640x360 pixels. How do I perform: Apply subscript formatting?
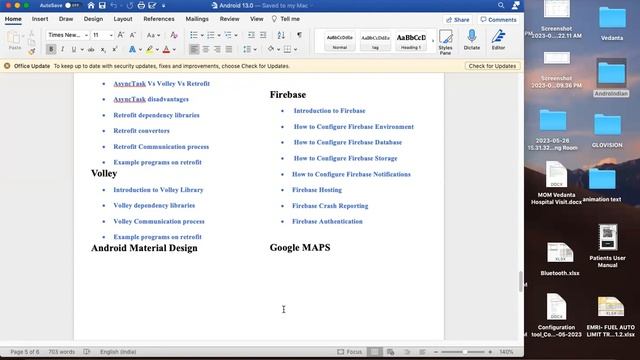(103, 50)
